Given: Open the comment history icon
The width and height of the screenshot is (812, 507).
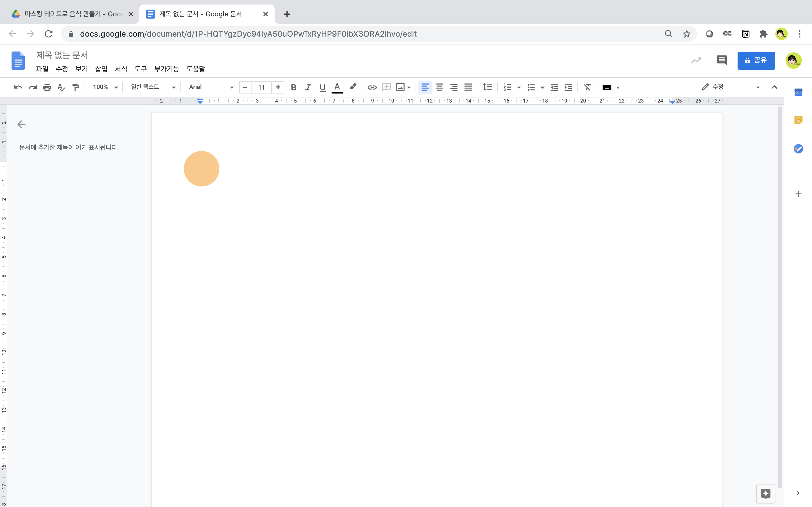Looking at the screenshot, I should pos(721,60).
